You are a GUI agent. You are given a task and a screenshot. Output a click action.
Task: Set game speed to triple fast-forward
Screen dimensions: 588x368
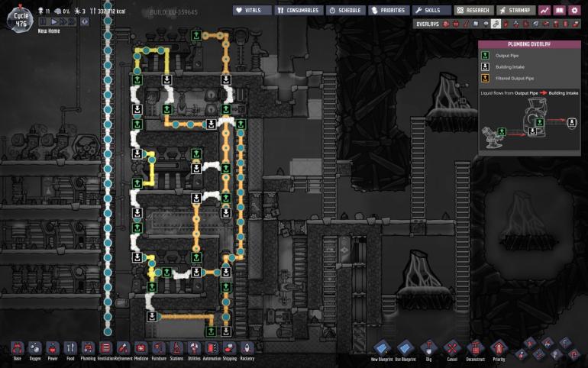[x=71, y=21]
